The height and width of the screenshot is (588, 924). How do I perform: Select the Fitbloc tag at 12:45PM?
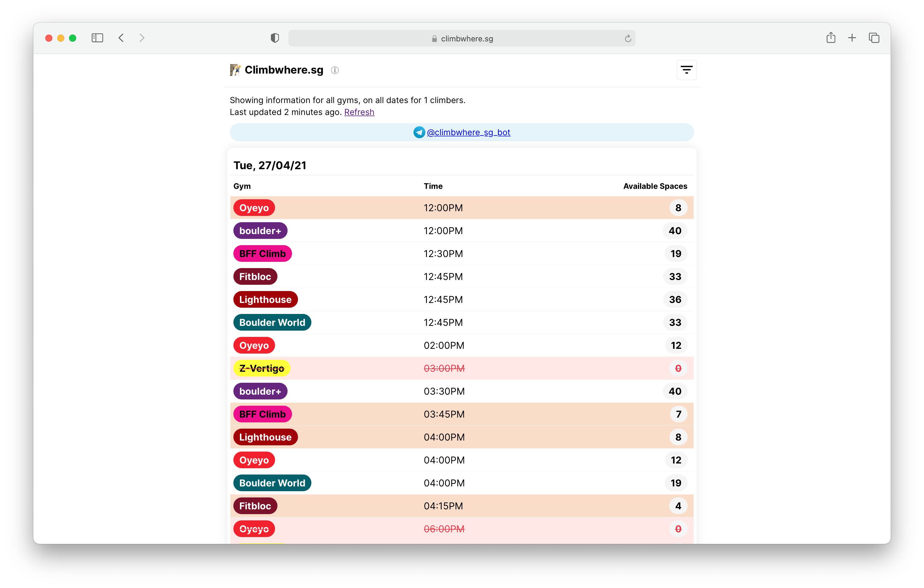pos(255,277)
